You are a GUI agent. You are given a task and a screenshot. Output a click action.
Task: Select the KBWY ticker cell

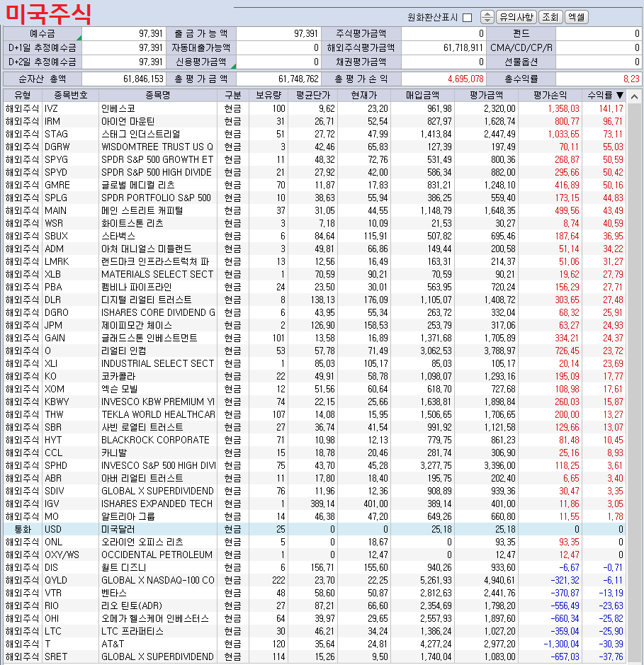(70, 402)
